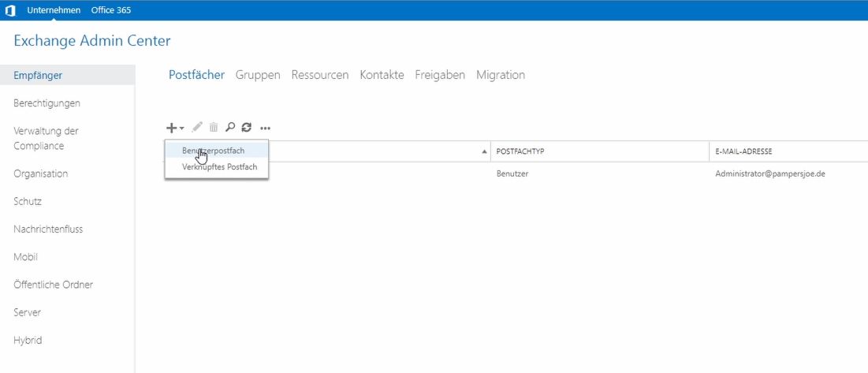Open the Schutz section

pos(27,201)
